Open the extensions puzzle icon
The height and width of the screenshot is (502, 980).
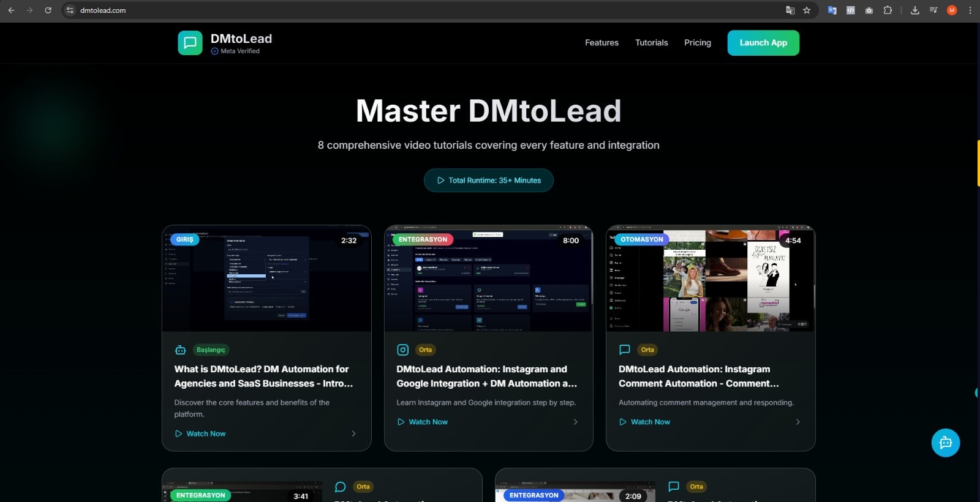(x=888, y=10)
